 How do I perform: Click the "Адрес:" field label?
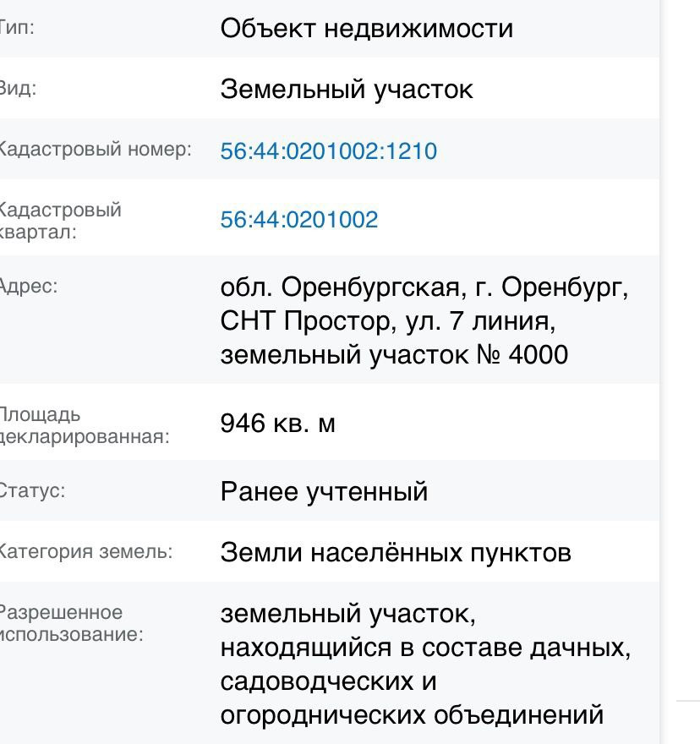point(28,286)
